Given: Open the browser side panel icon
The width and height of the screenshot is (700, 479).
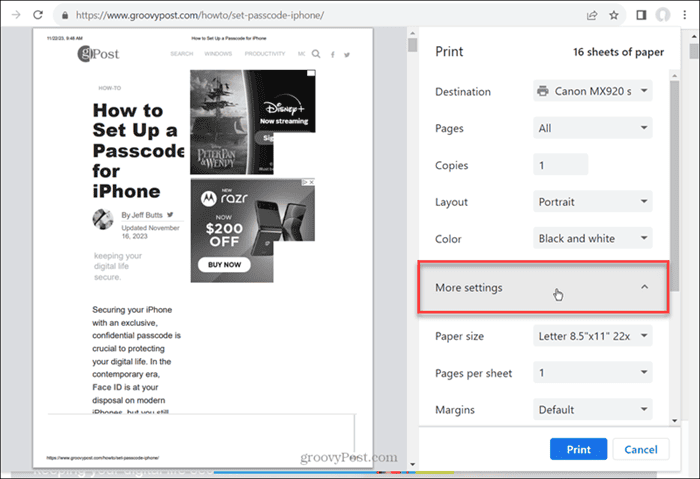Looking at the screenshot, I should point(641,15).
